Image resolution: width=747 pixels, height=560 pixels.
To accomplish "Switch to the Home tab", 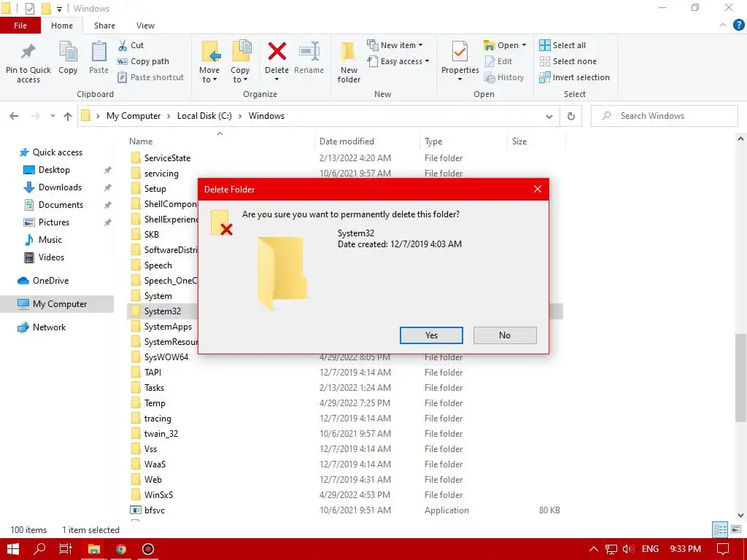I will coord(62,26).
